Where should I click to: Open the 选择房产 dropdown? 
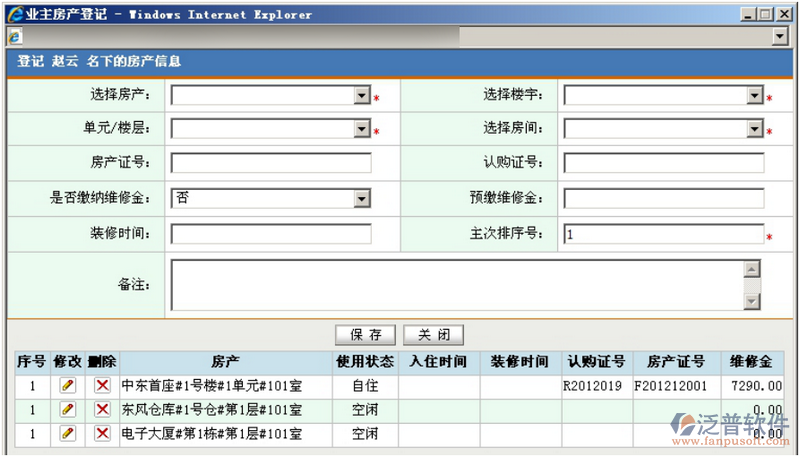(x=362, y=96)
